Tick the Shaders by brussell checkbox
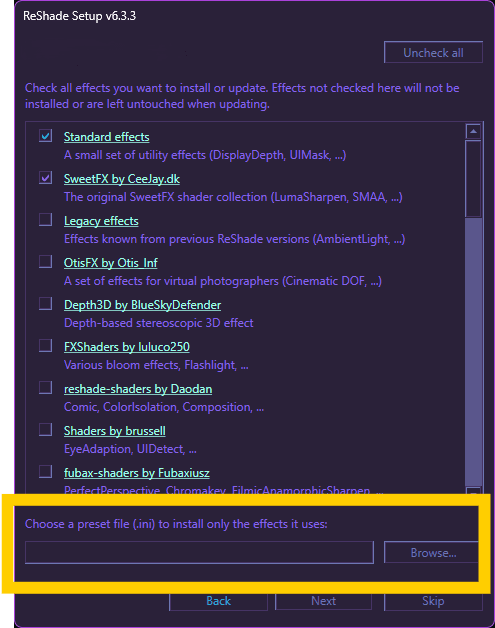The width and height of the screenshot is (495, 628). [45, 430]
